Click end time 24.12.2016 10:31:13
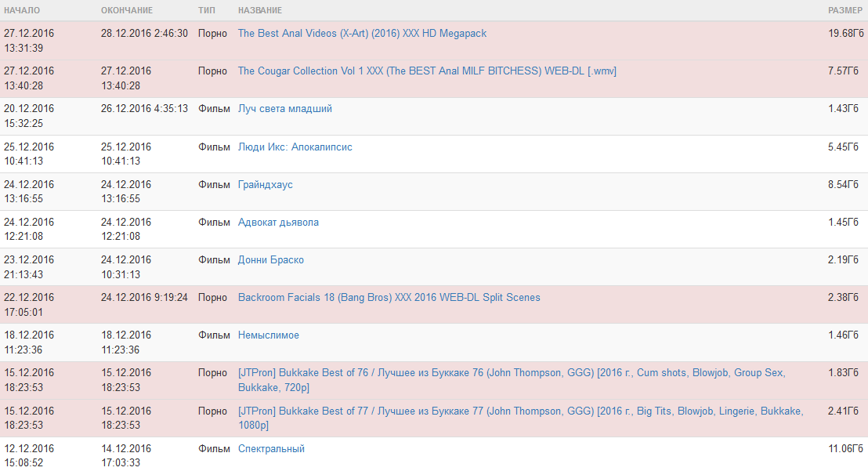 [x=126, y=266]
